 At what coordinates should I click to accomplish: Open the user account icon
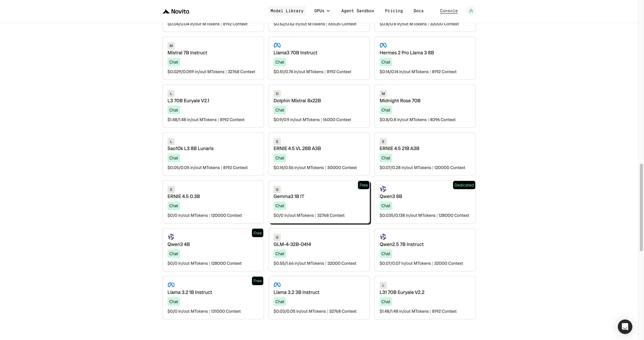(471, 11)
